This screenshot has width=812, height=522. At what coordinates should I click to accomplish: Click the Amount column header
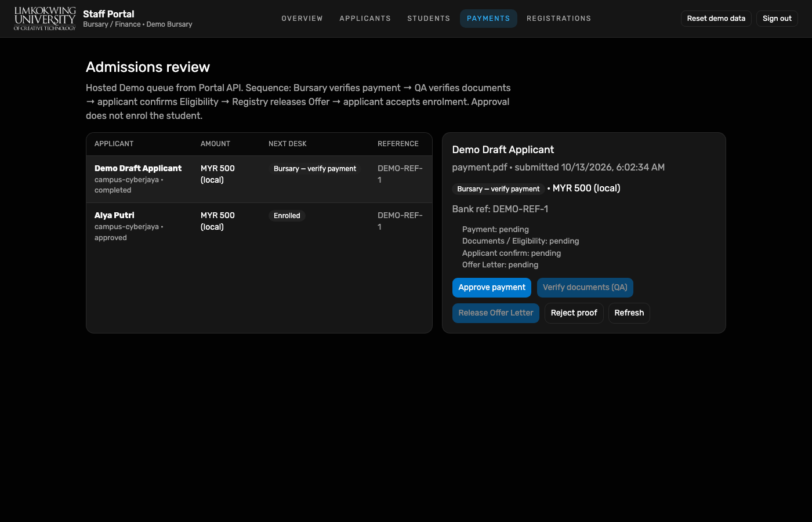tap(215, 144)
